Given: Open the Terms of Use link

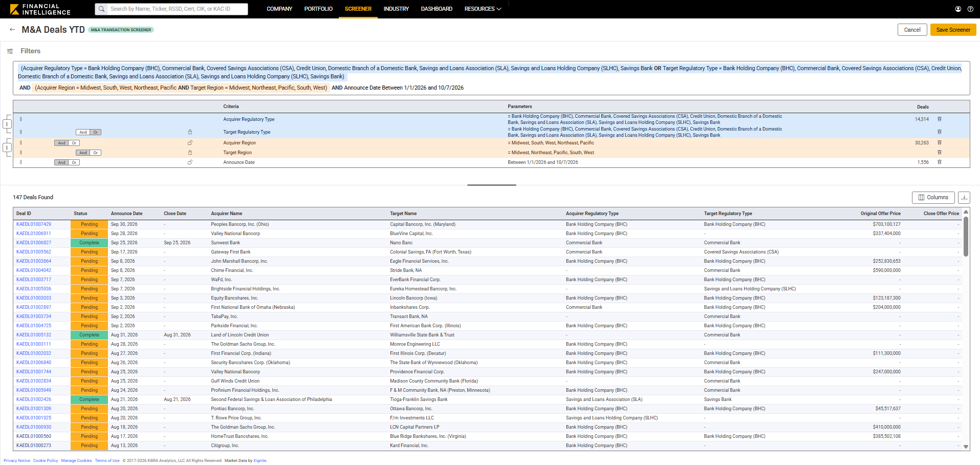Looking at the screenshot, I should point(107,460).
